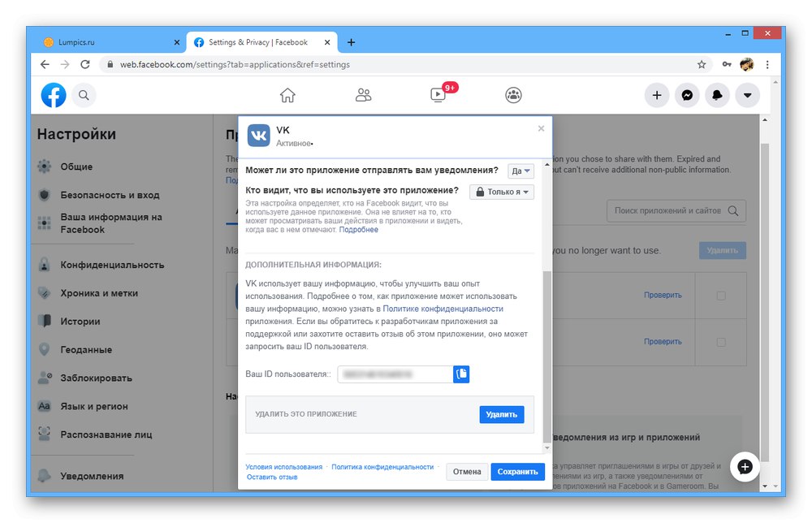Reload the page
Viewport: 812px width, 523px height.
pyautogui.click(x=85, y=65)
